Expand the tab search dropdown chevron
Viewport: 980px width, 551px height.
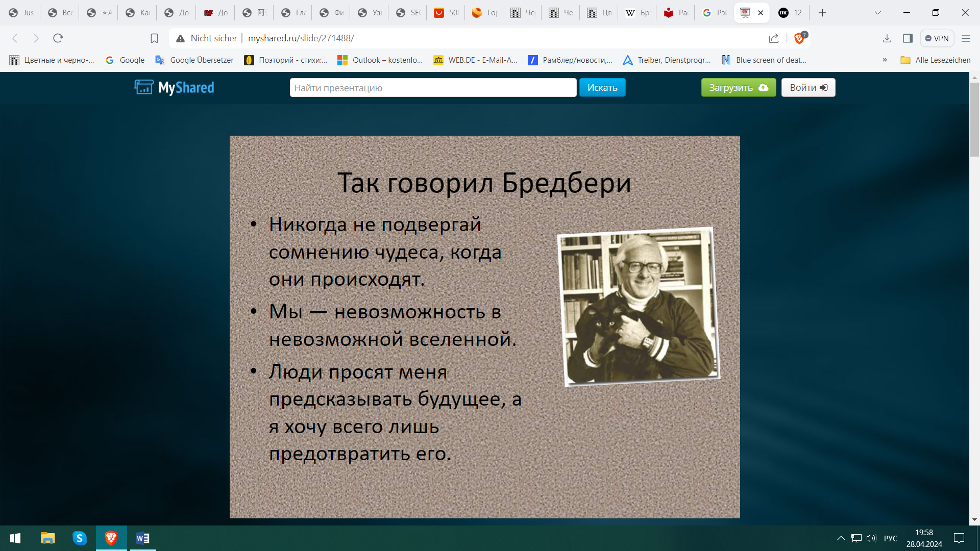[877, 13]
